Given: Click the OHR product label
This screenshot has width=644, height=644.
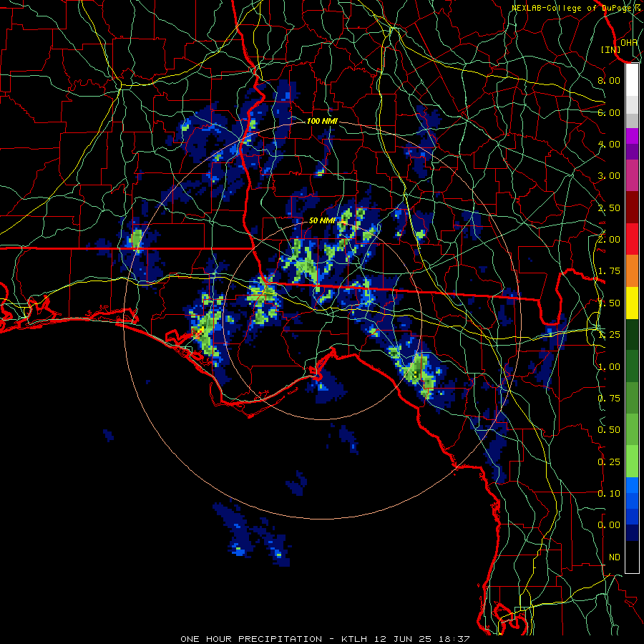Looking at the screenshot, I should tap(629, 42).
